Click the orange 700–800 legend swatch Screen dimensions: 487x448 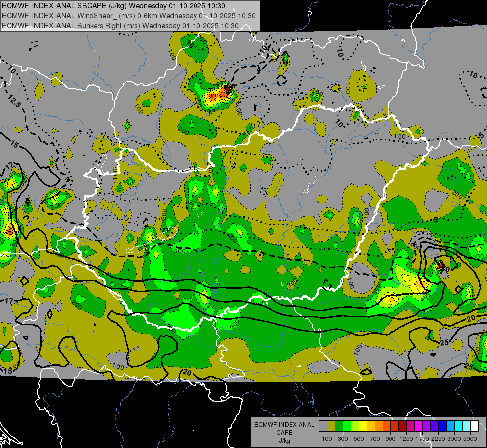pyautogui.click(x=379, y=426)
